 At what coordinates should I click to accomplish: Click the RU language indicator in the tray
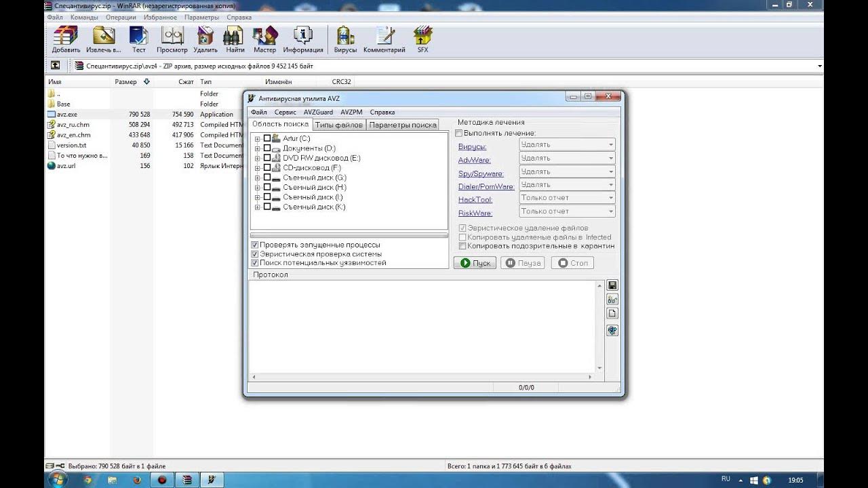point(726,479)
